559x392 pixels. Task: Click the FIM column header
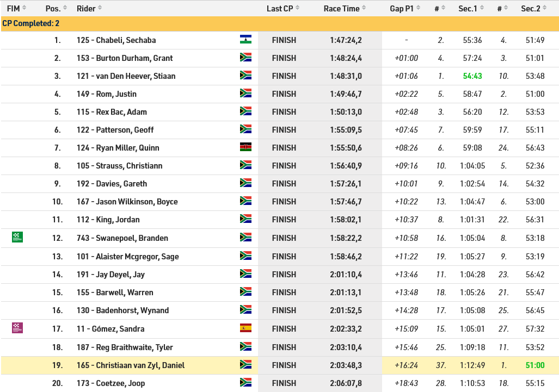(x=16, y=8)
